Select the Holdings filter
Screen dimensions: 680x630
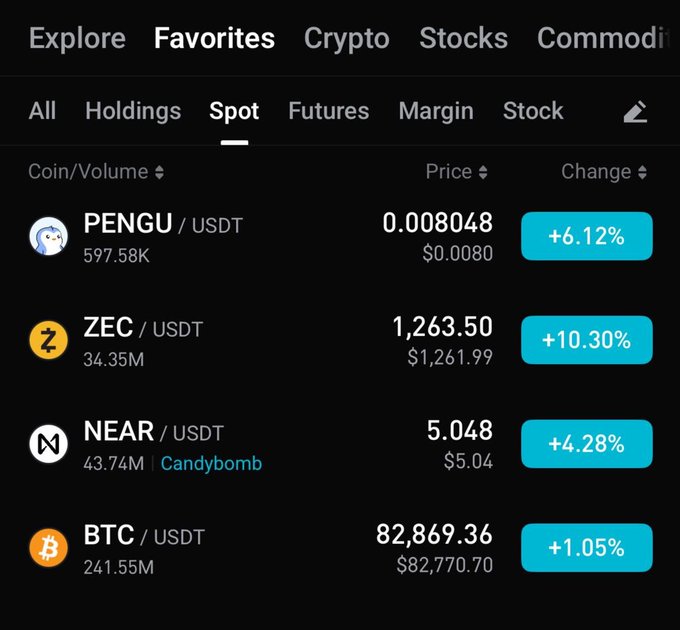133,111
